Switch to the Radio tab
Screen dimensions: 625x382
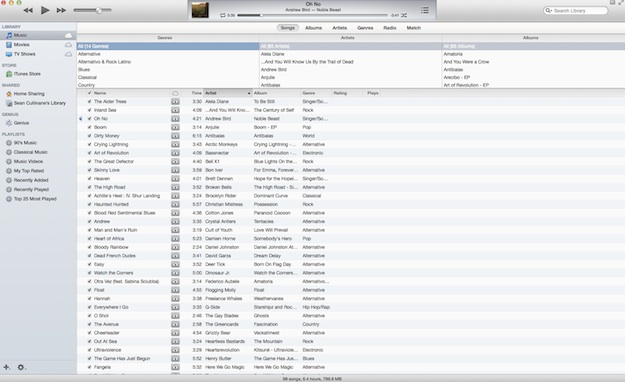[x=389, y=28]
